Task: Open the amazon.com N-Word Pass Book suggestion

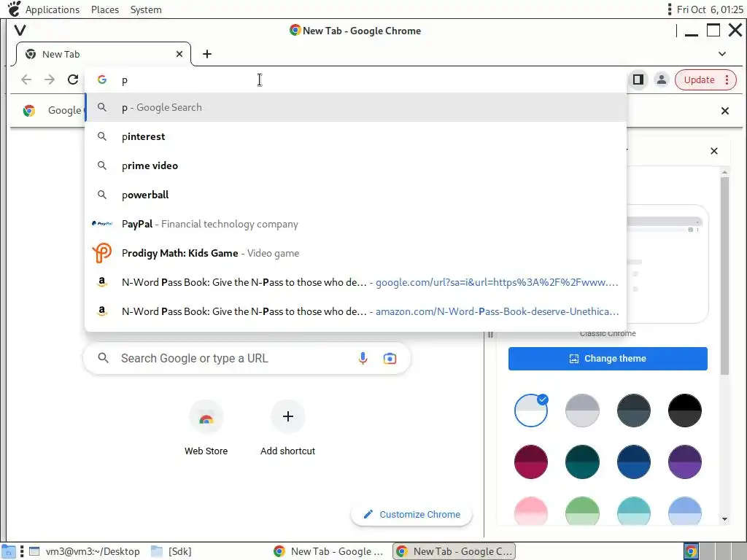Action: 355,311
